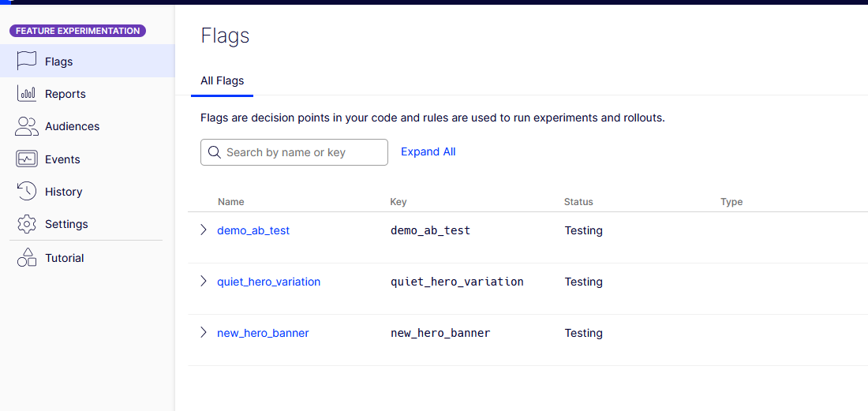The width and height of the screenshot is (868, 411).
Task: Click the Name column header
Action: pos(231,202)
